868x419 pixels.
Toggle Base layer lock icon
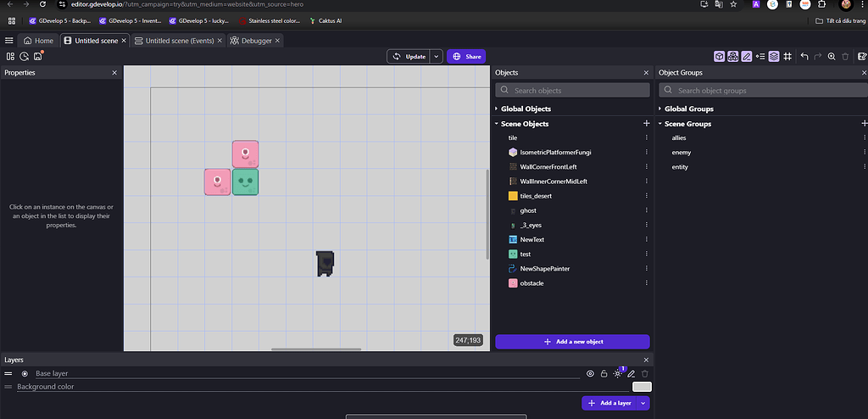604,373
